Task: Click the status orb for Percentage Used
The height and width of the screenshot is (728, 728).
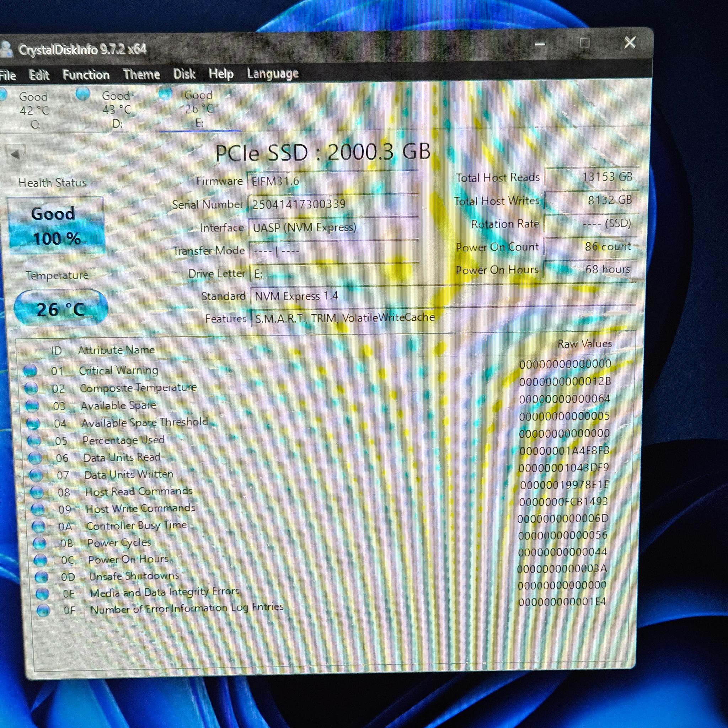Action: [x=34, y=440]
